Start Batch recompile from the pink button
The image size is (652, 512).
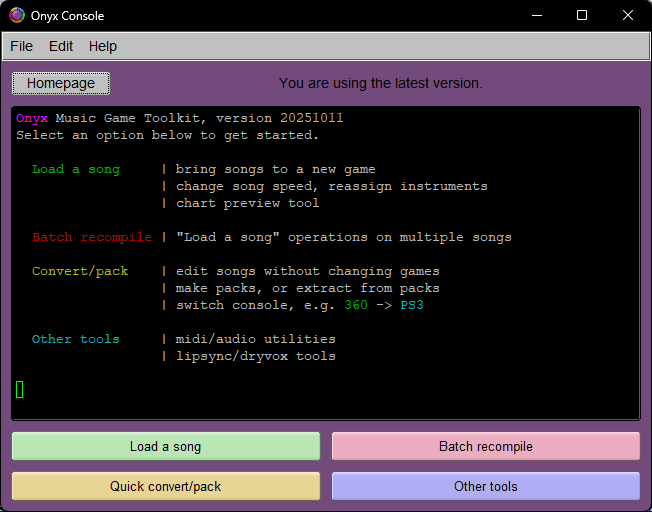[x=485, y=446]
